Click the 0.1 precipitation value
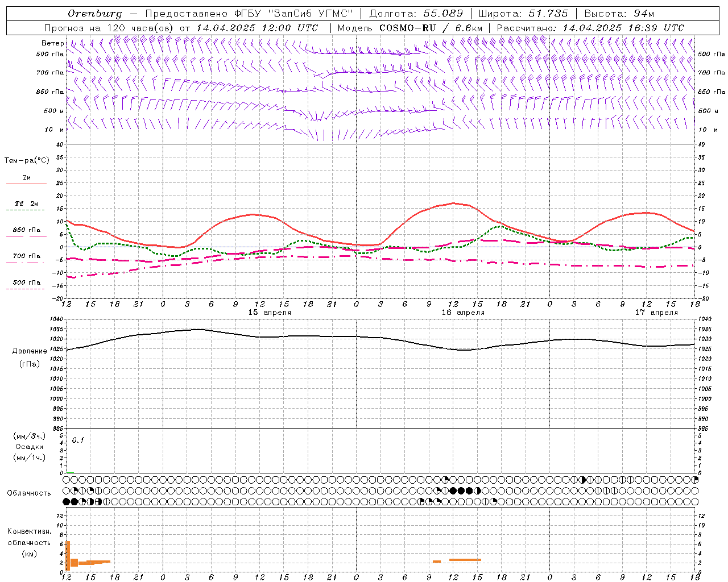This screenshot has width=728, height=582. pos(78,440)
